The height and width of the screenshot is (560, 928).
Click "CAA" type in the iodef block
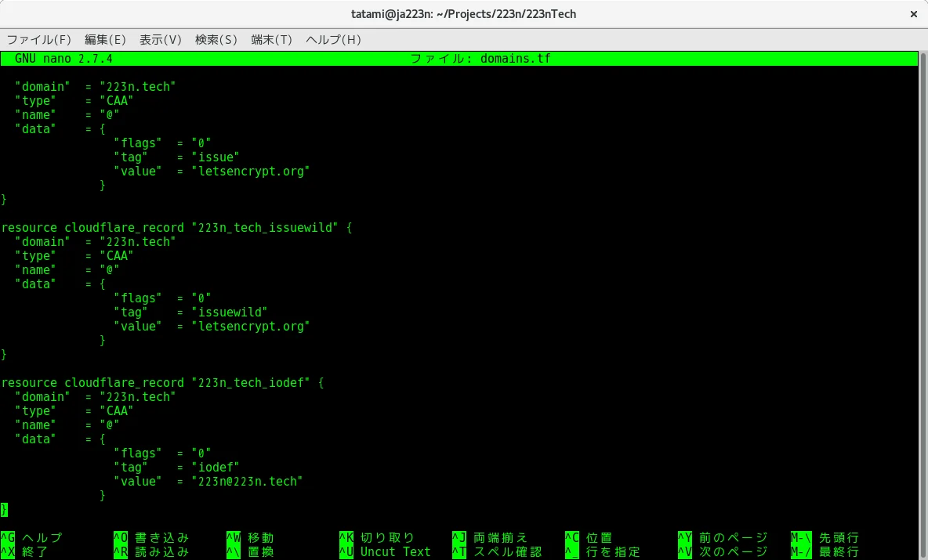117,411
